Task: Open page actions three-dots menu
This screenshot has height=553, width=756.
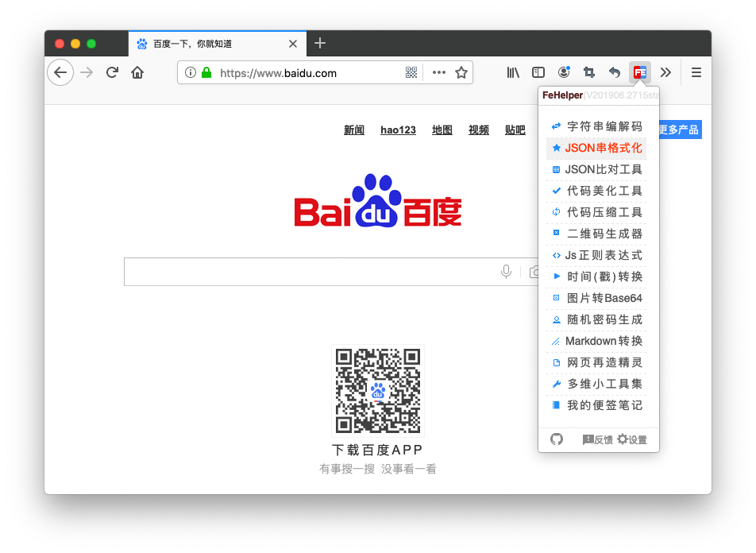Action: click(438, 73)
